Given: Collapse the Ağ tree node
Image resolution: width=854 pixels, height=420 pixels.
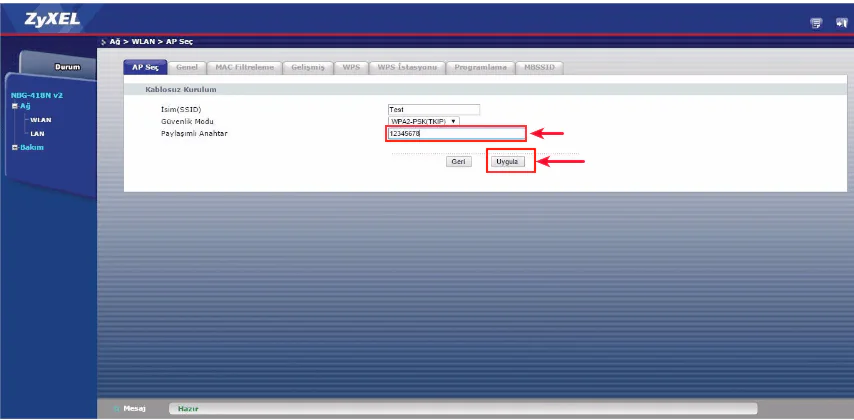Looking at the screenshot, I should [x=15, y=106].
